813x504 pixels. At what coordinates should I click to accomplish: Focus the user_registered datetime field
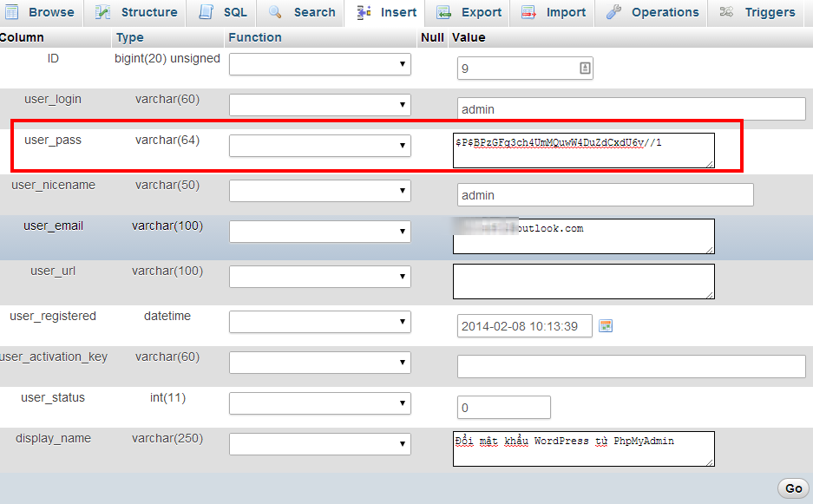coord(524,327)
